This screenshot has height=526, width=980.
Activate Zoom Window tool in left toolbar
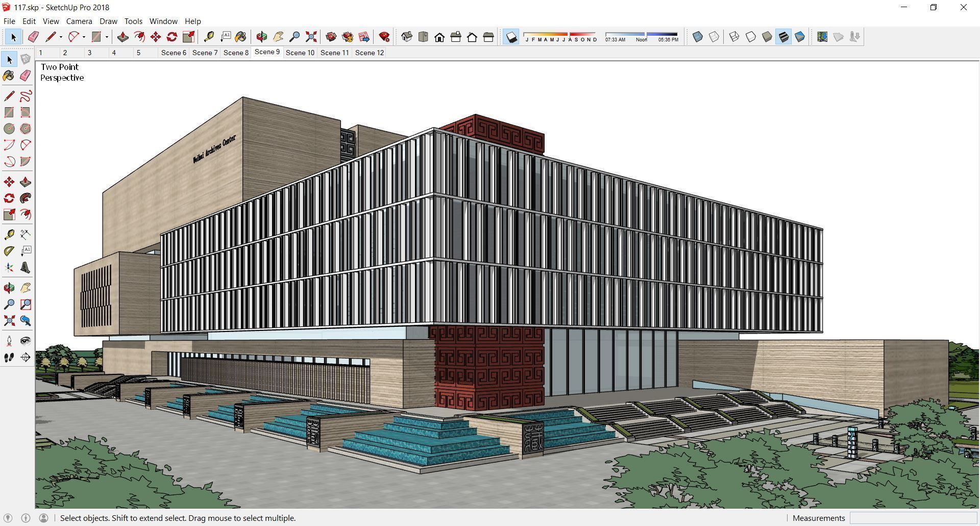(26, 304)
